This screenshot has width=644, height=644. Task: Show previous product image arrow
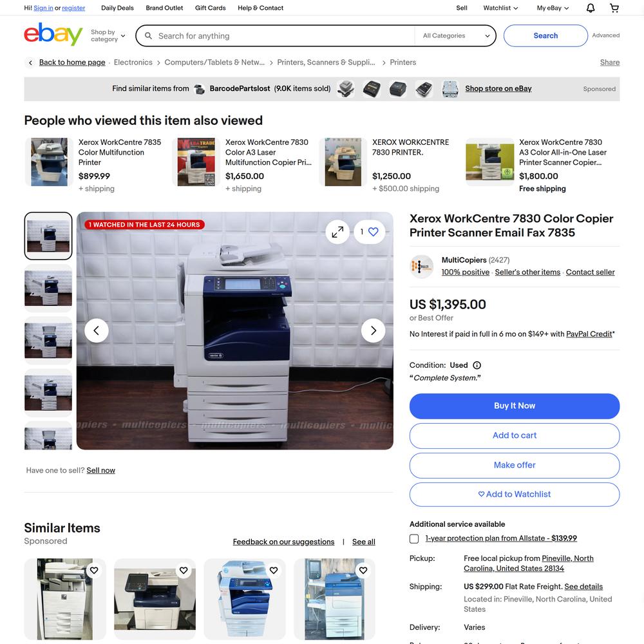coord(97,330)
